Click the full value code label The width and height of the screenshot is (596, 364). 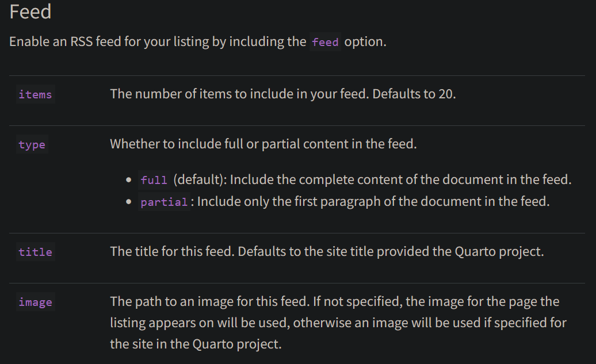(154, 180)
